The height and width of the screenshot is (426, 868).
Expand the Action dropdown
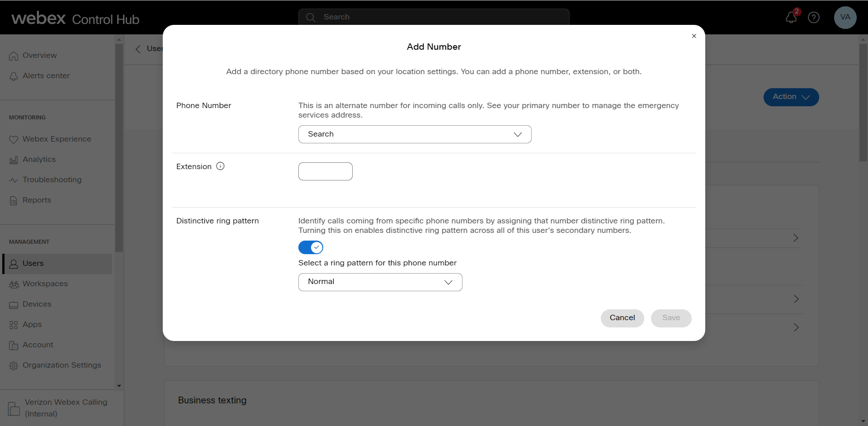[791, 97]
